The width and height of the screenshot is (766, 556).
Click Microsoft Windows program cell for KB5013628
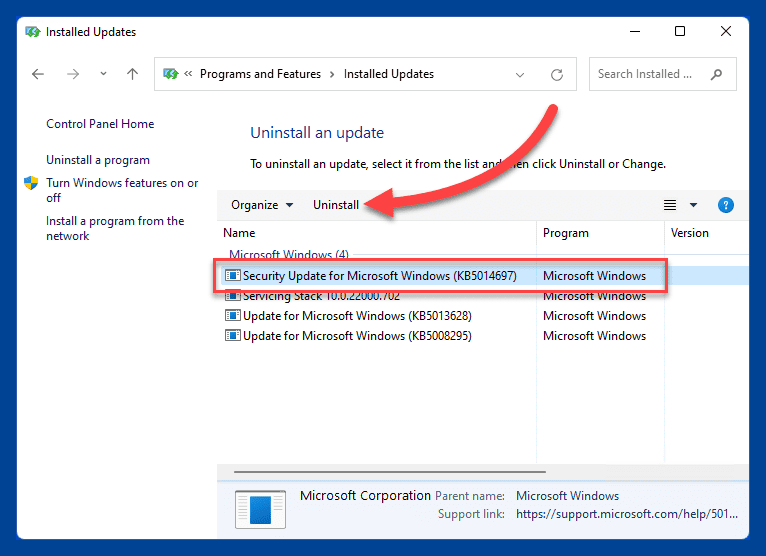click(595, 316)
